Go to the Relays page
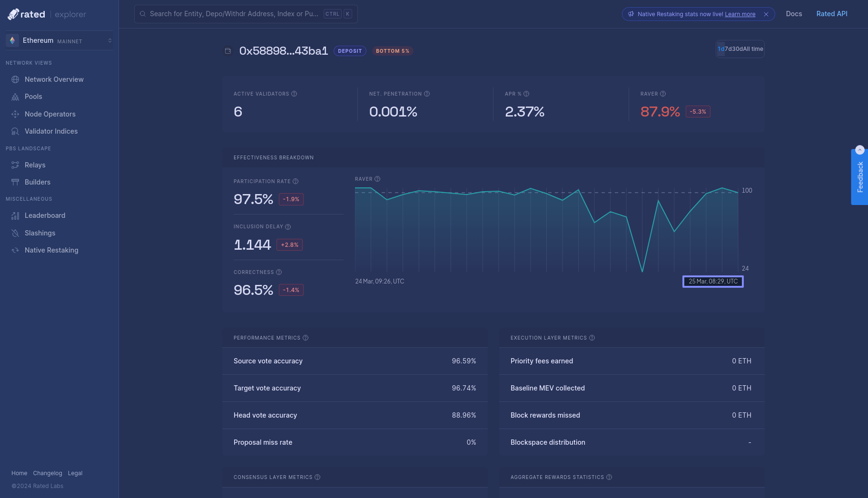The height and width of the screenshot is (498, 868). (35, 165)
